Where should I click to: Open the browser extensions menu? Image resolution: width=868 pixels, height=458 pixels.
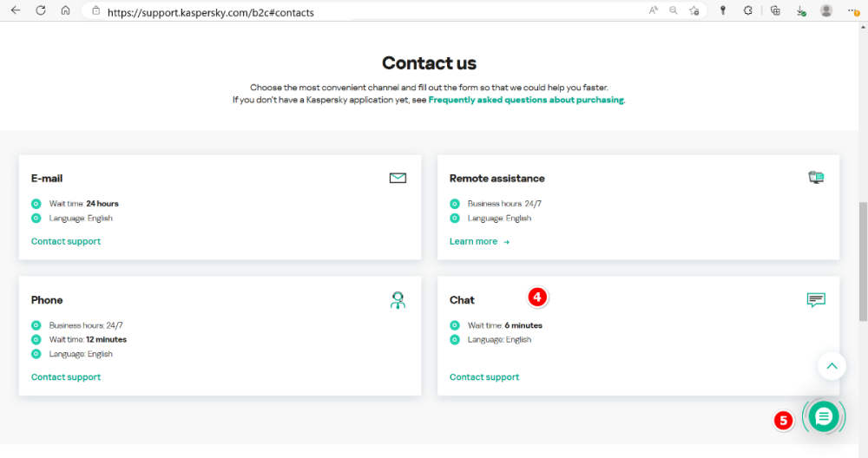click(748, 10)
